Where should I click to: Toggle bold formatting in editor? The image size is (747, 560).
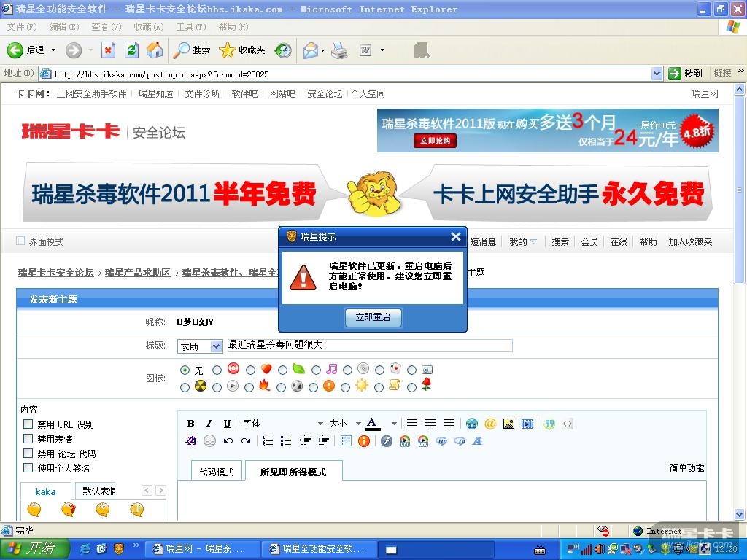(x=190, y=424)
